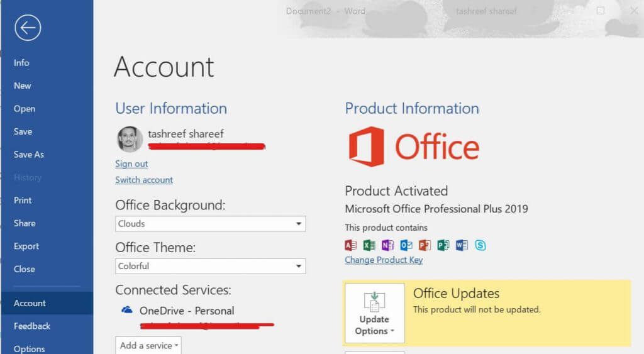This screenshot has width=644, height=354.
Task: Expand the Add a service menu
Action: click(x=148, y=345)
